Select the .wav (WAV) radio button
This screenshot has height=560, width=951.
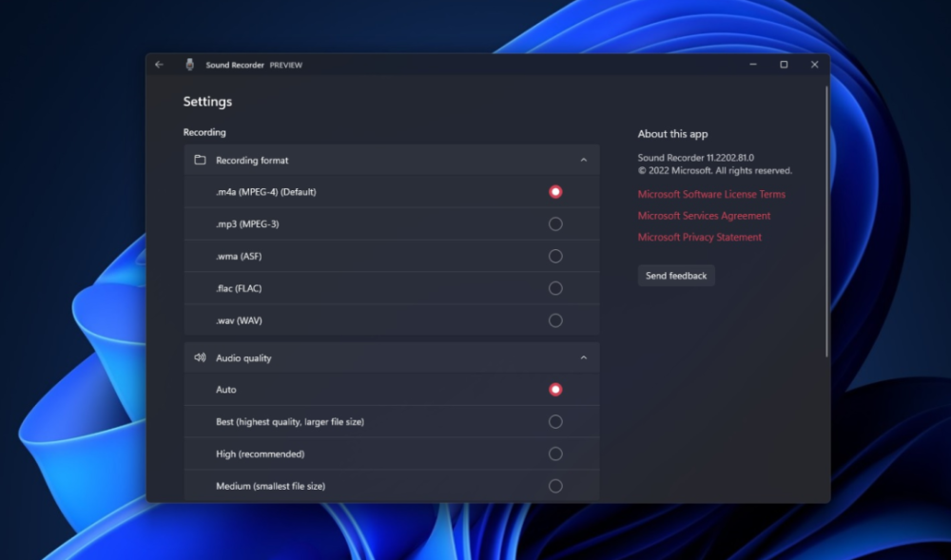tap(555, 320)
